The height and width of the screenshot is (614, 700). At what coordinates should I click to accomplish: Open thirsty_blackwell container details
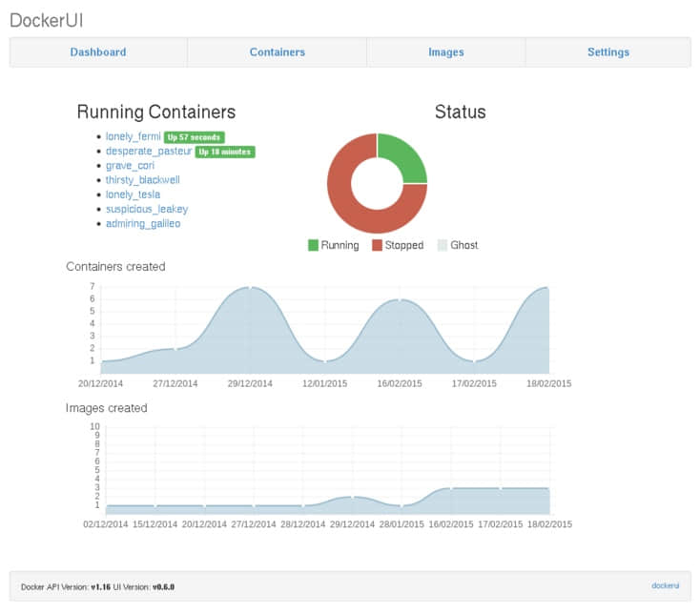143,180
